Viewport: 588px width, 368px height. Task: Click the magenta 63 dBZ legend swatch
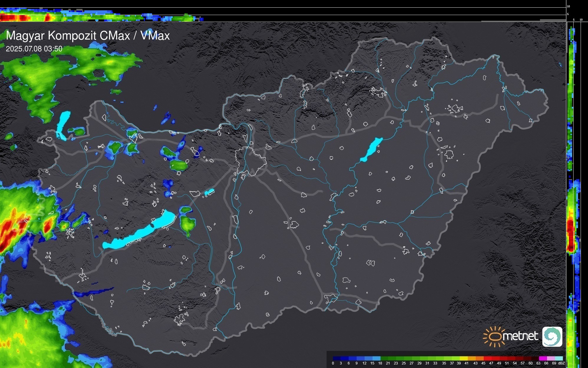pyautogui.click(x=543, y=358)
